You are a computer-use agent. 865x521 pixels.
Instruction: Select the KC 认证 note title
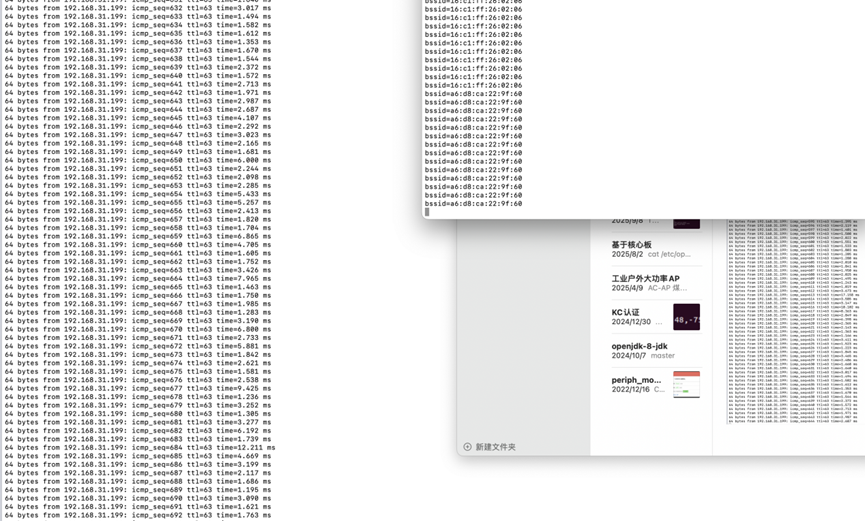coord(625,312)
